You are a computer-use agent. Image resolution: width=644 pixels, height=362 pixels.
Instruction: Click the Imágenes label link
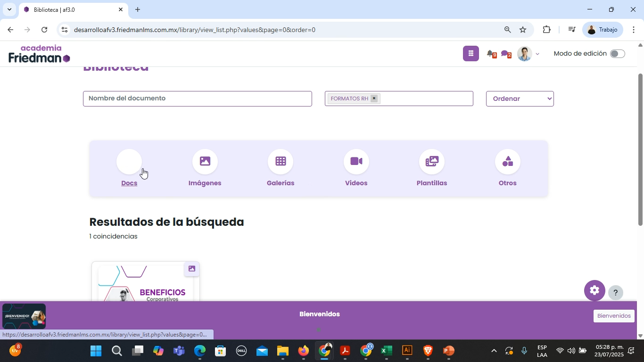click(205, 183)
